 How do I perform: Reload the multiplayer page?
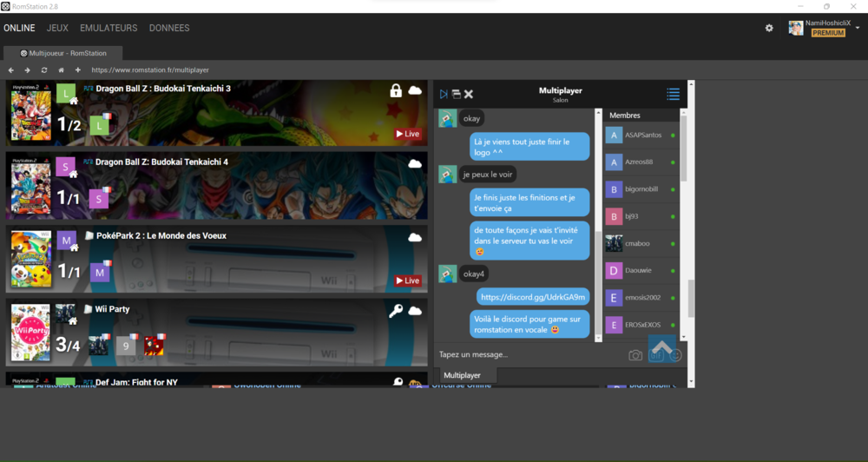pos(44,70)
